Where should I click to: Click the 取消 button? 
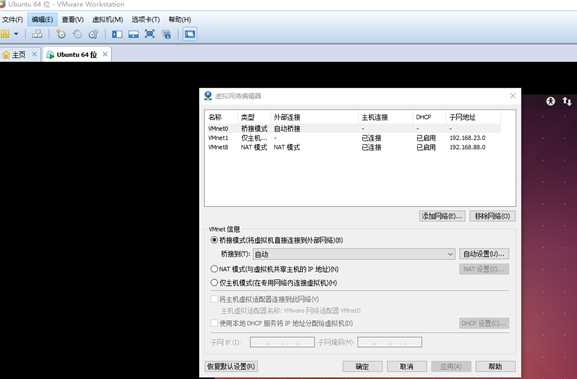(407, 366)
